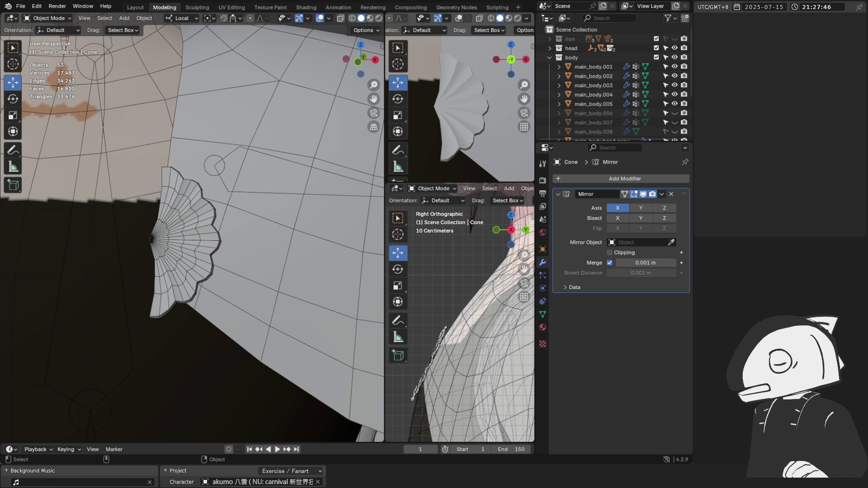Screen dimensions: 868x488
Task: Hide main_body.004 in viewport
Action: [675, 94]
